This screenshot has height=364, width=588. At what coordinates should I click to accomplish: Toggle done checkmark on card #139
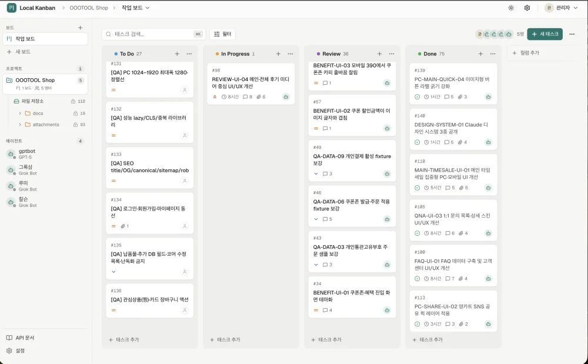pyautogui.click(x=417, y=97)
